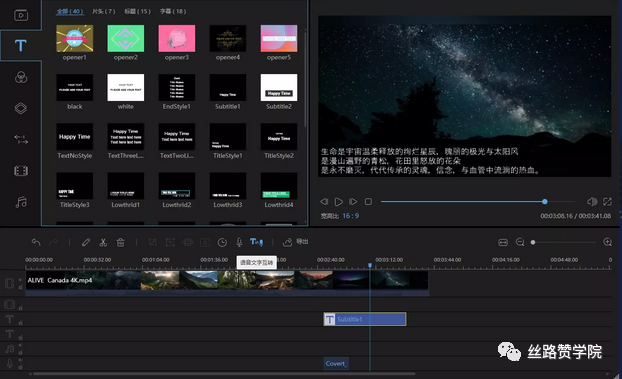Zoom out the timeline with minus magnifier

[x=520, y=242]
